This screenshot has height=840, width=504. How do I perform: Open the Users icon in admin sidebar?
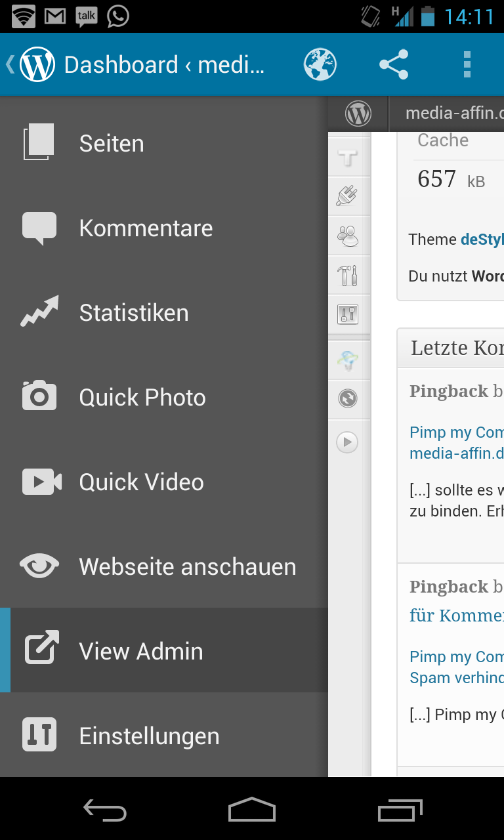[348, 236]
